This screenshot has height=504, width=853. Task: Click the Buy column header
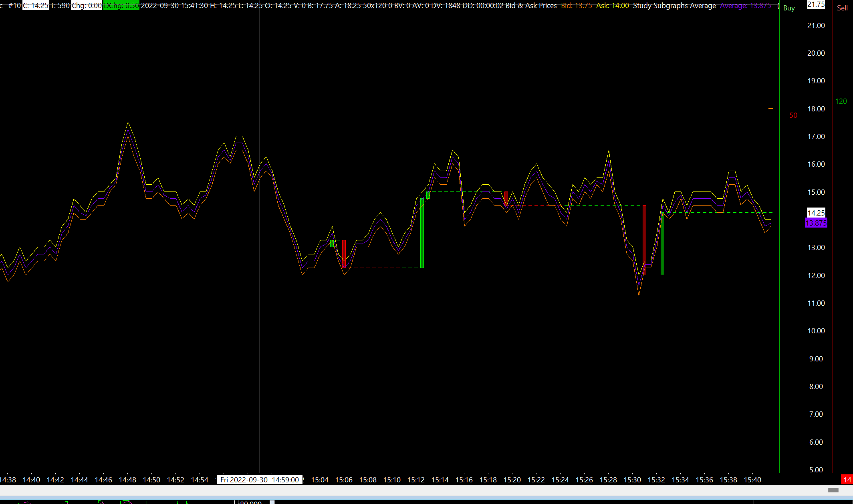pyautogui.click(x=789, y=8)
